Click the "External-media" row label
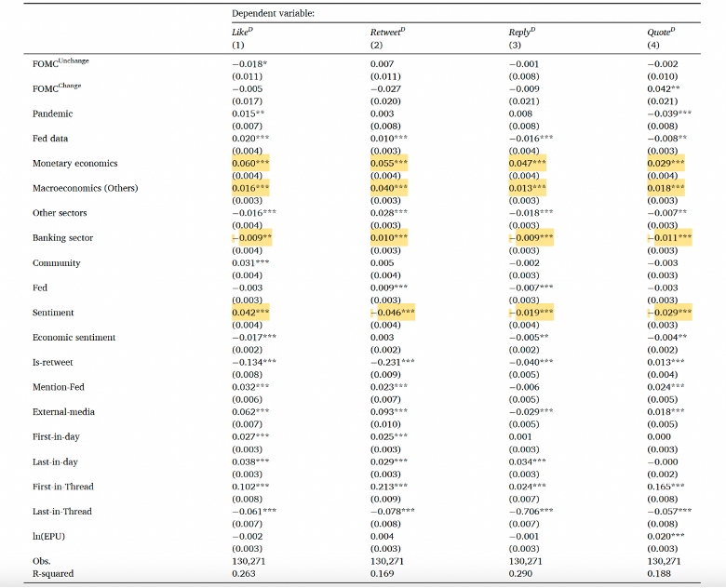 (x=63, y=411)
